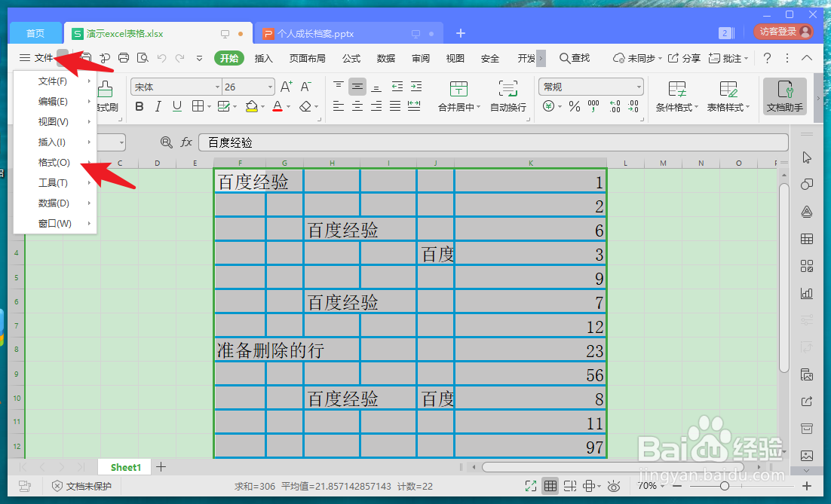The image size is (831, 504).
Task: Click the Distributed alignment icon
Action: 414,106
